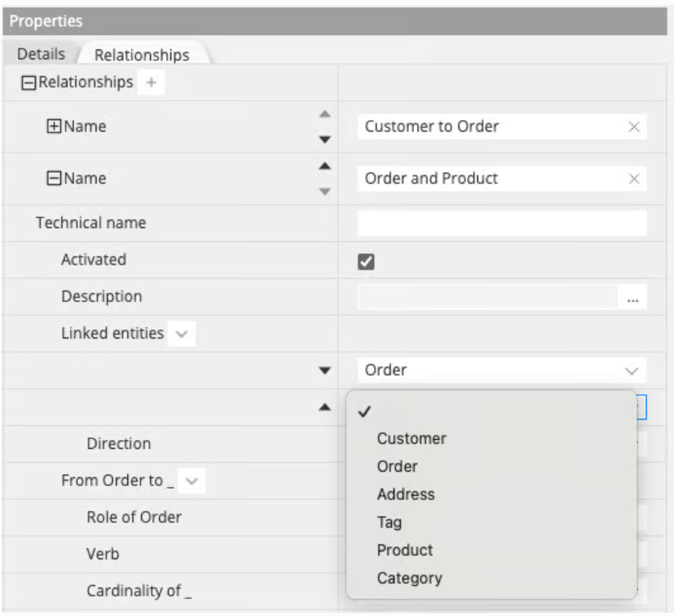This screenshot has height=616, width=676.
Task: Move the Order linked entity down
Action: [x=325, y=370]
